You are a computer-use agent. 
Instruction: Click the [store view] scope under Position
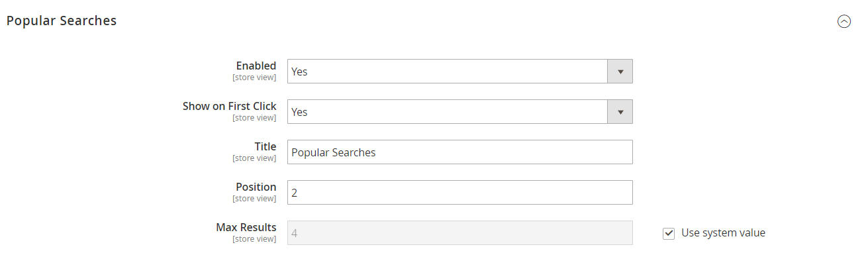254,199
